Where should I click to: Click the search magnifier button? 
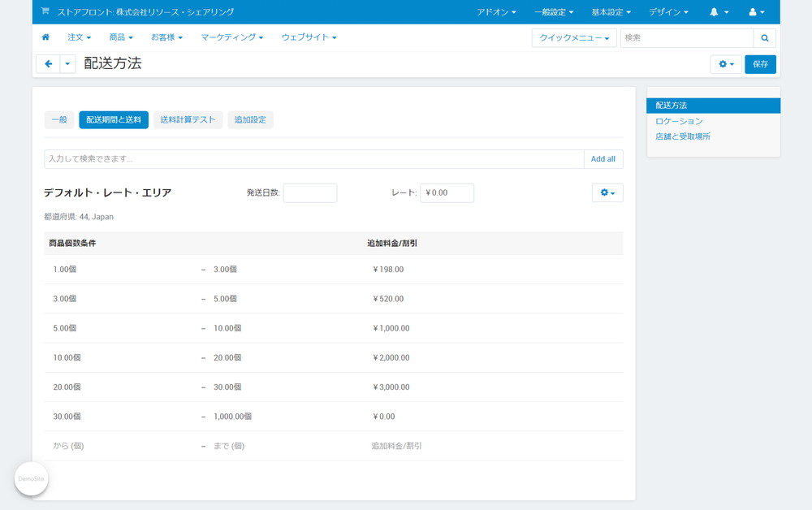[x=764, y=38]
